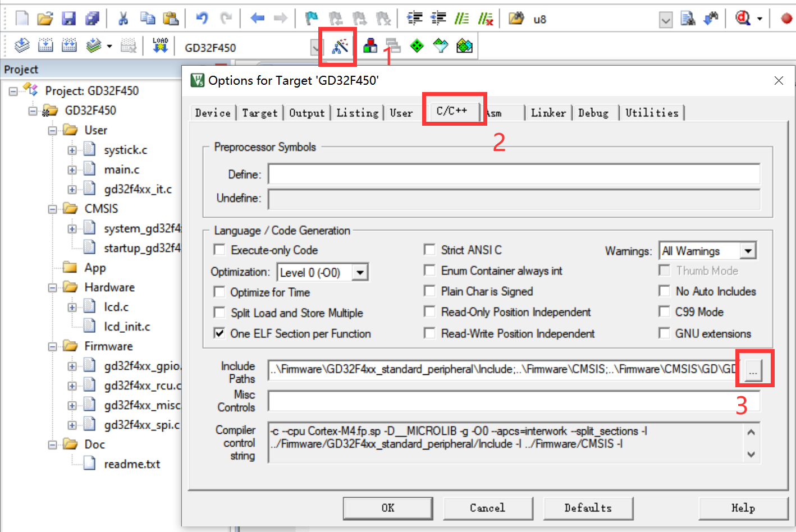Expand lcd.c tree node
The height and width of the screenshot is (532, 796).
pos(72,308)
